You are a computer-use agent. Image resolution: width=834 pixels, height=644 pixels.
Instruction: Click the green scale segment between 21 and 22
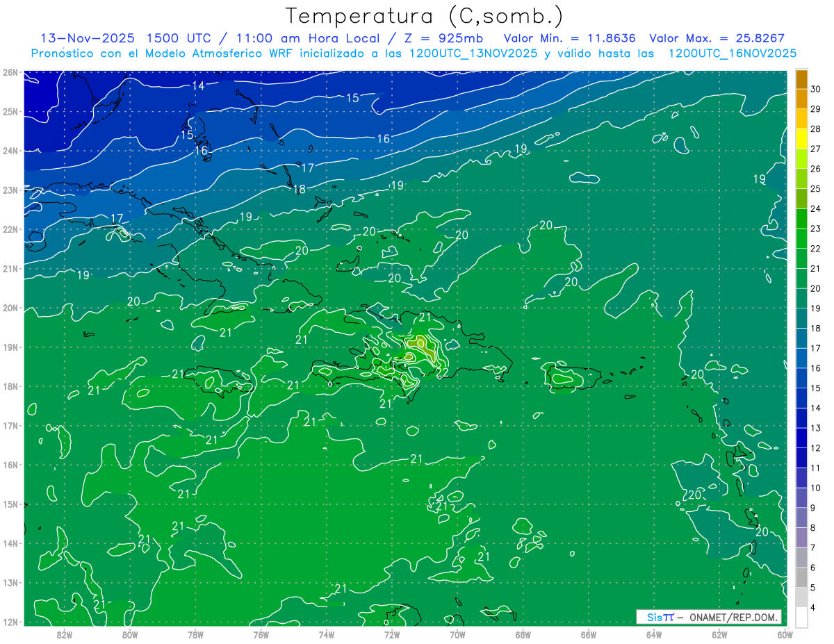[801, 258]
